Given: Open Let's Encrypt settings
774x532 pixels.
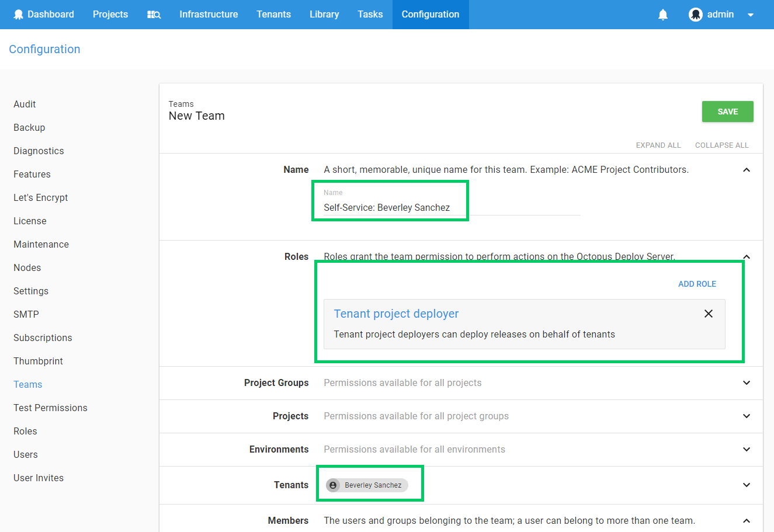Looking at the screenshot, I should point(41,198).
